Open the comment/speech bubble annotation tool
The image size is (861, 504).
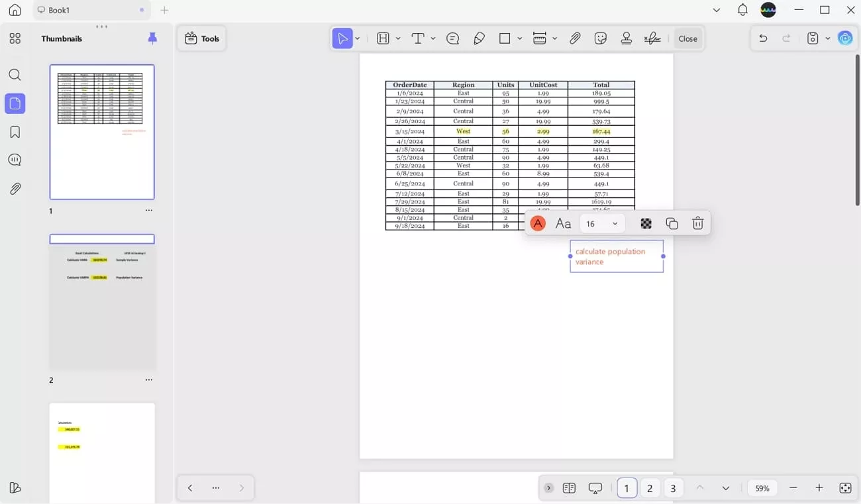point(453,38)
